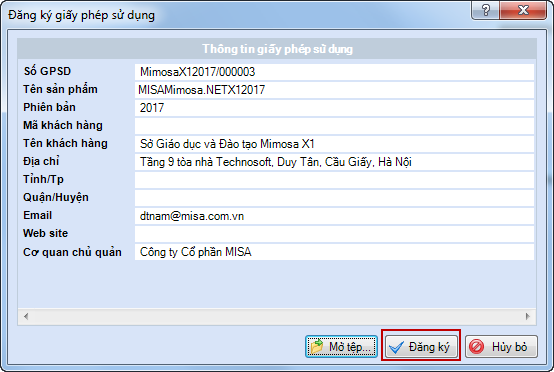The width and height of the screenshot is (554, 372).
Task: Click the Cơ quan chủ quản field
Action: point(334,252)
